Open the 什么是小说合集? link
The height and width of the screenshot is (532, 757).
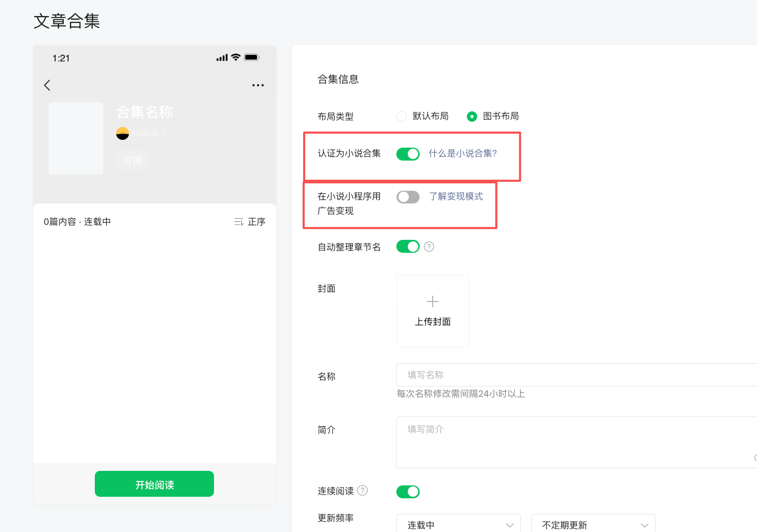tap(463, 153)
